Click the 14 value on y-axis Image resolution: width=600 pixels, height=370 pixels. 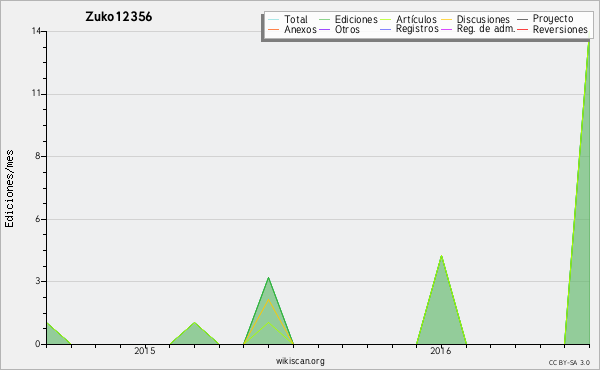[36, 31]
